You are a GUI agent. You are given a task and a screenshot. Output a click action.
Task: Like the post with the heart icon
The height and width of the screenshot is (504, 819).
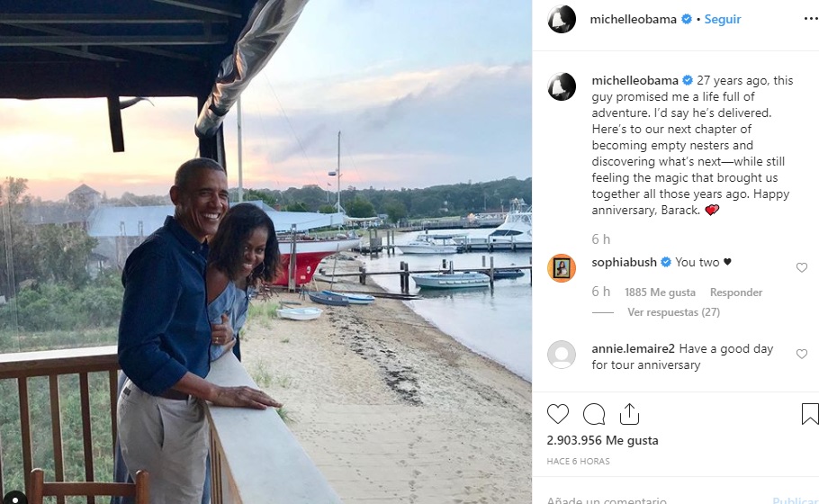click(x=558, y=414)
